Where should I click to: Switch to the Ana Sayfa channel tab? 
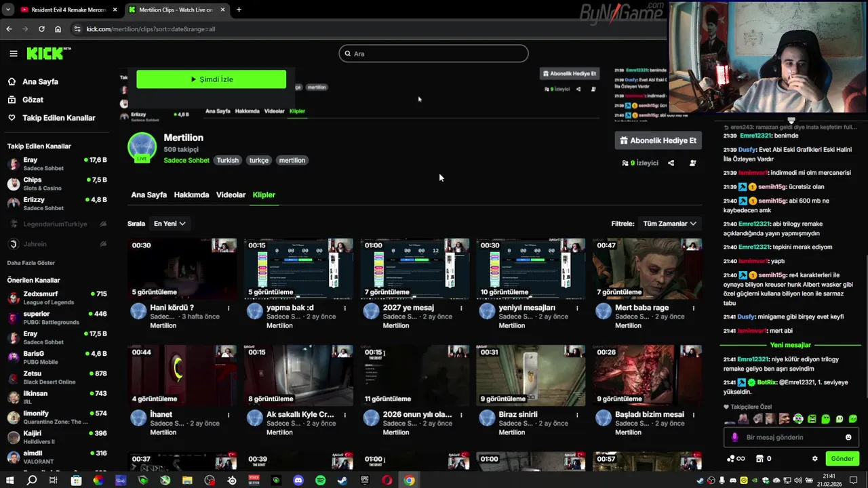(x=149, y=195)
